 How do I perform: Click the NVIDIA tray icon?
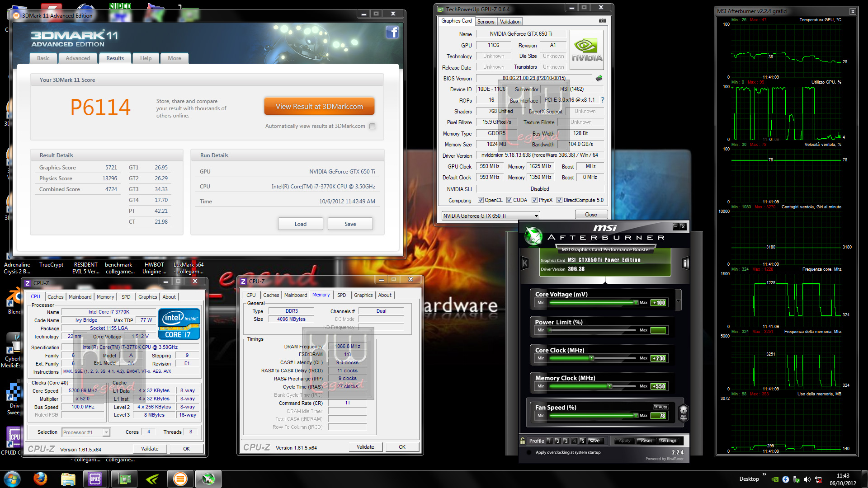775,479
